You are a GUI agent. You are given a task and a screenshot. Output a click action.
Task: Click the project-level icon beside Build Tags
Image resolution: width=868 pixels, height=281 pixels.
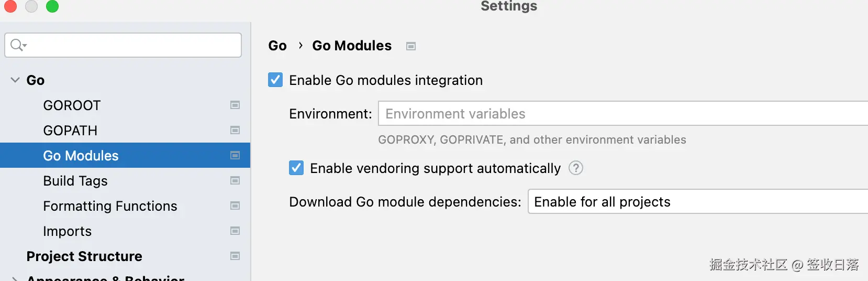[235, 181]
